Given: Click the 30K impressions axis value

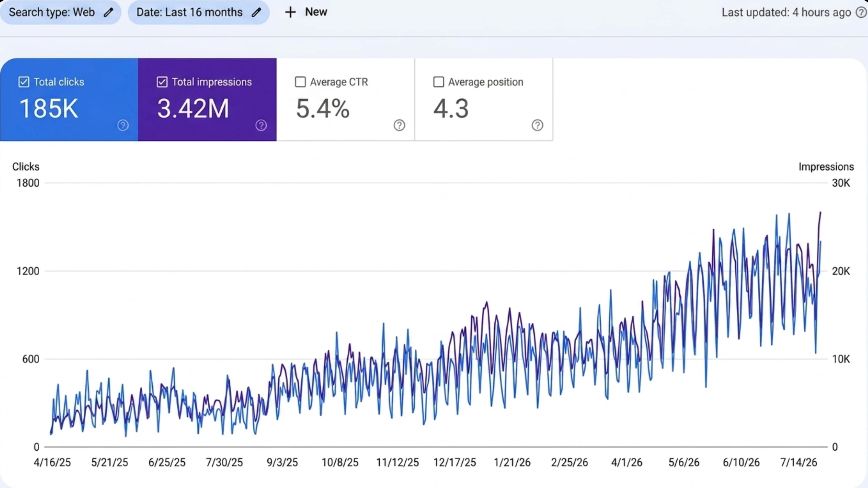Looking at the screenshot, I should (841, 183).
